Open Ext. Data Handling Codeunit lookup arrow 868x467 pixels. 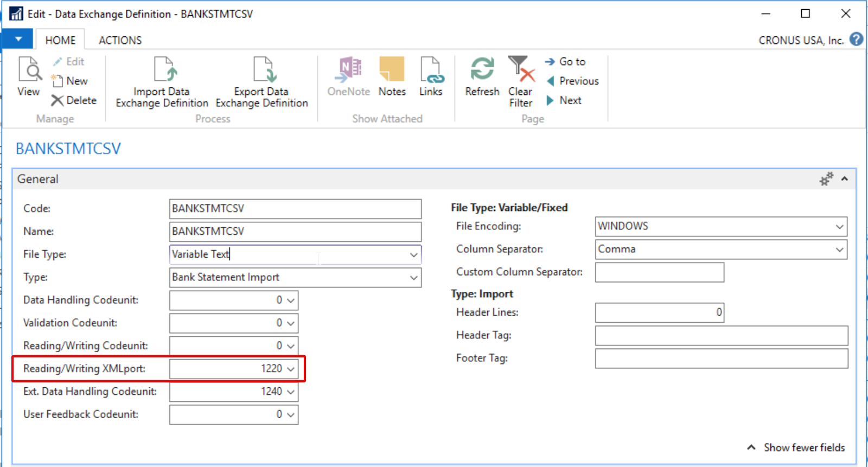click(x=291, y=392)
